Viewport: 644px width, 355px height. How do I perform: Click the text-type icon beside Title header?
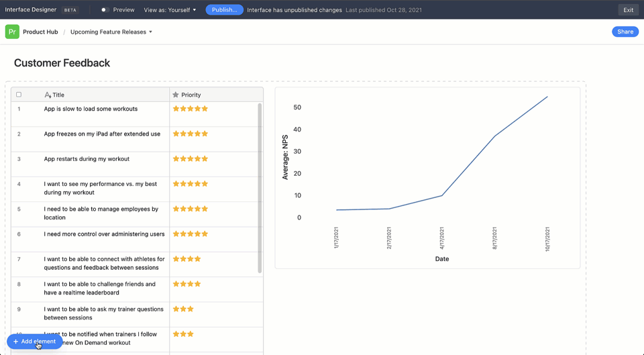[48, 95]
